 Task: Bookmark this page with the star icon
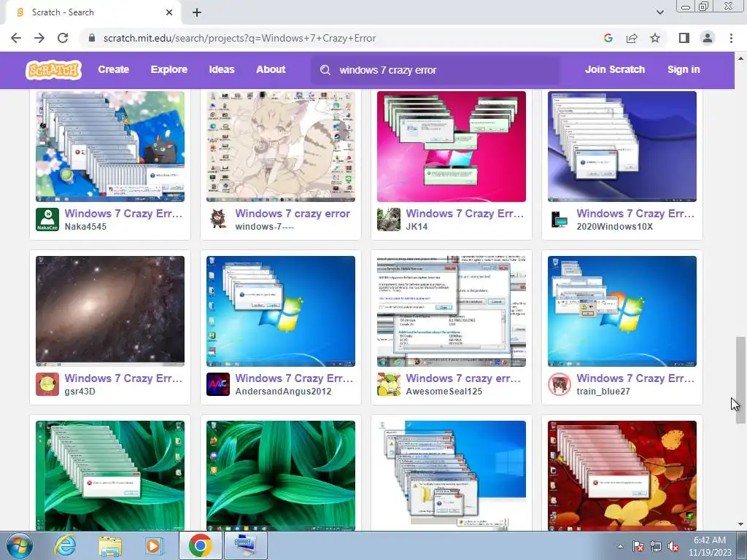(655, 38)
